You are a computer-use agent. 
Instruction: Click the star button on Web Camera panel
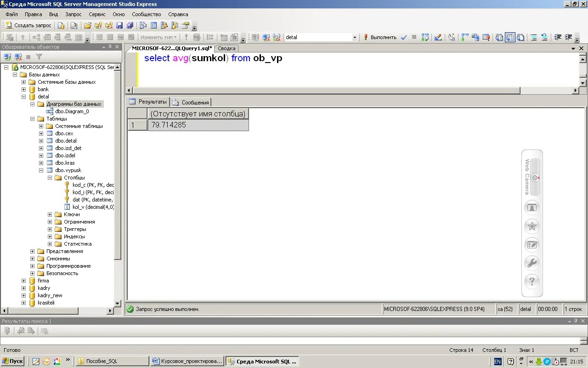click(x=531, y=226)
